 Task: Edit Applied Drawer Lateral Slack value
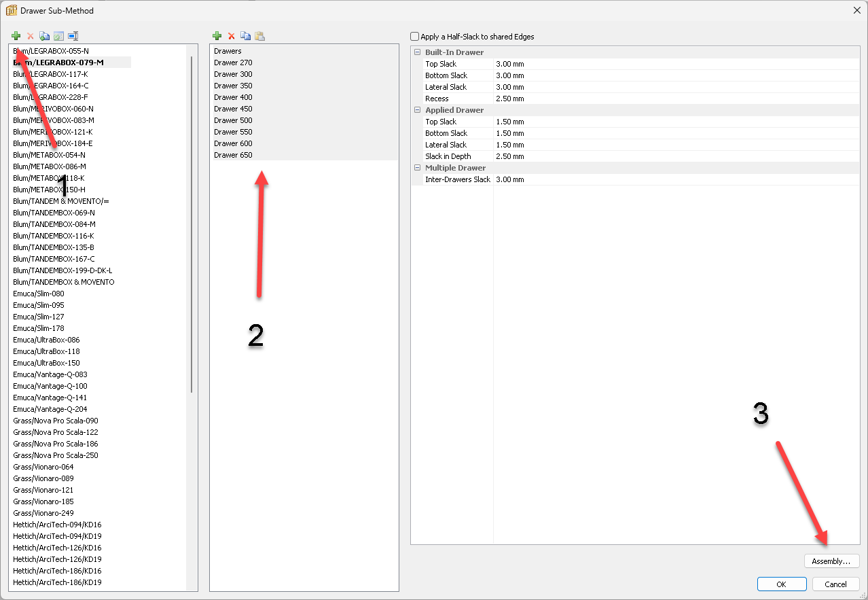[x=676, y=145]
